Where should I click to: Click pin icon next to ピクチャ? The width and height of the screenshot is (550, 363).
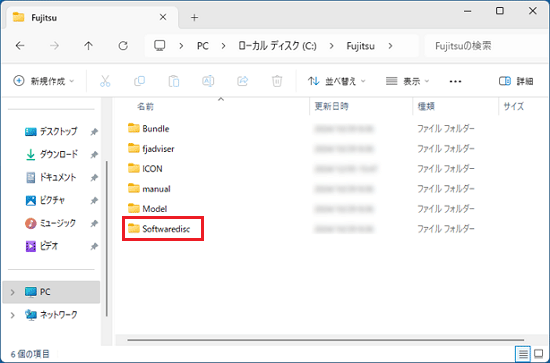pyautogui.click(x=94, y=201)
